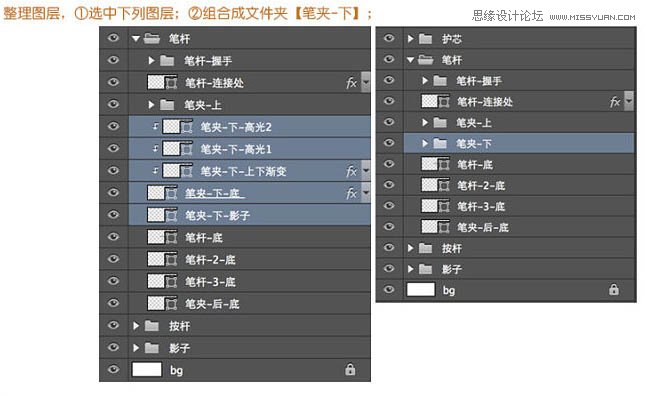Hide the 笔夹-下 group in right panel

point(389,143)
